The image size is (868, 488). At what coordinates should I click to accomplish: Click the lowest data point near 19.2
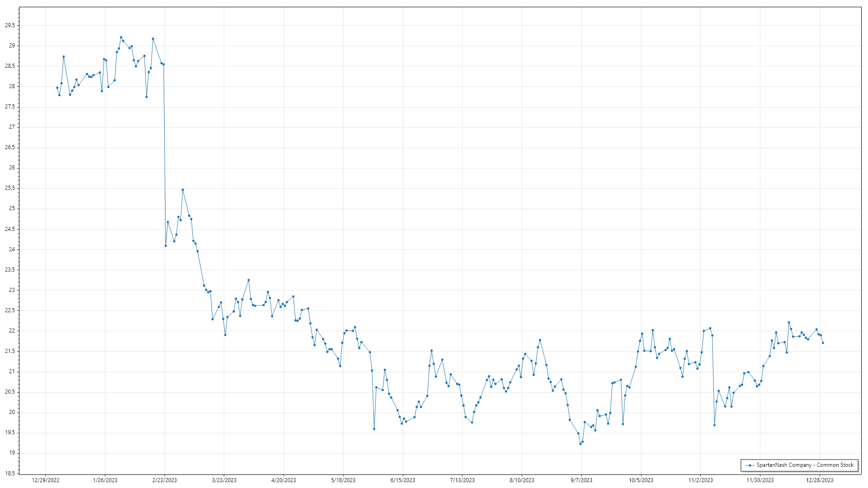[x=580, y=444]
